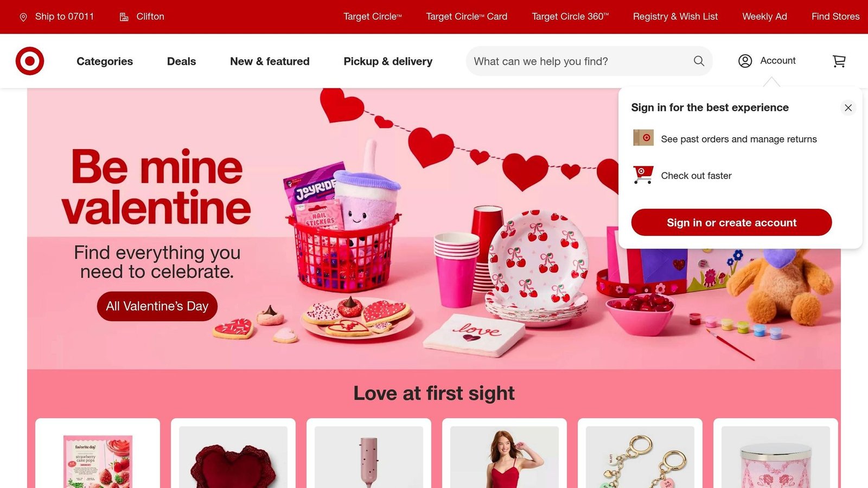The image size is (868, 488).
Task: Click the Target bullseye logo
Action: coord(30,61)
